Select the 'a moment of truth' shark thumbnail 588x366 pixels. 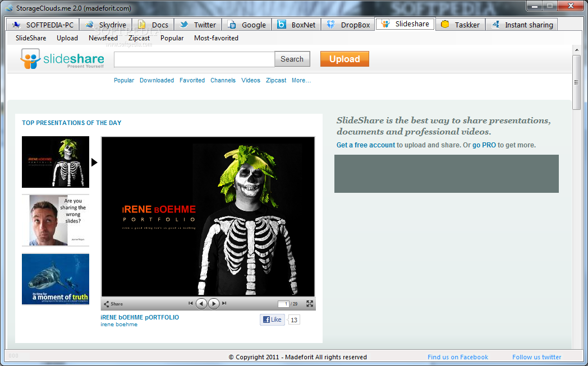pyautogui.click(x=56, y=279)
